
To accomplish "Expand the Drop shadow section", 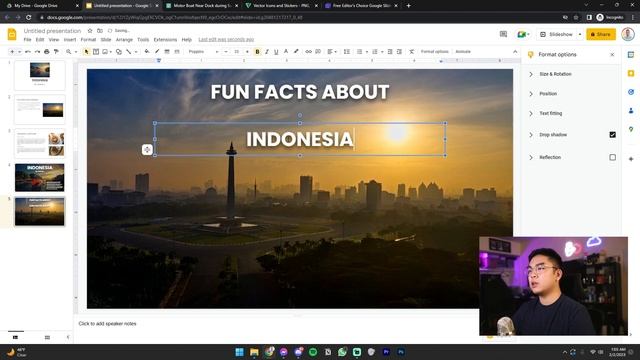I will tap(531, 135).
